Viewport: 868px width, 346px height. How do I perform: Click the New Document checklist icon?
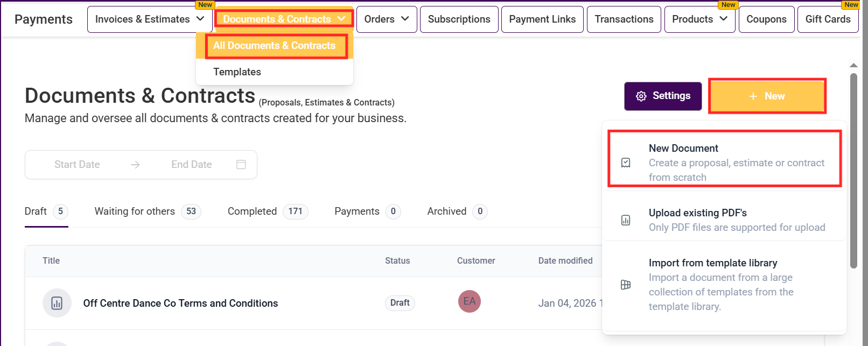click(x=626, y=163)
